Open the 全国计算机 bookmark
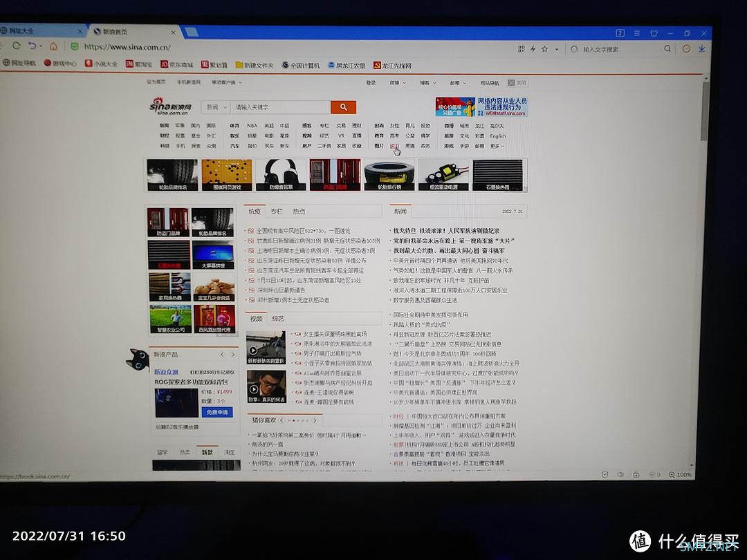 [x=301, y=65]
